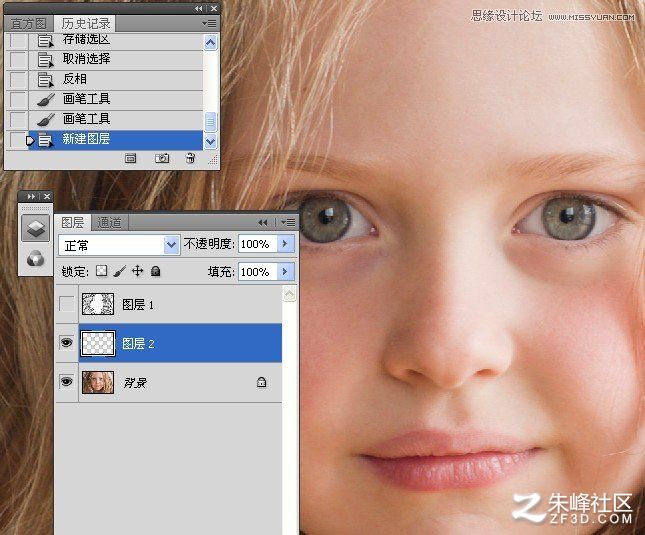
Task: Open the History panel flyout menu
Action: 209,24
